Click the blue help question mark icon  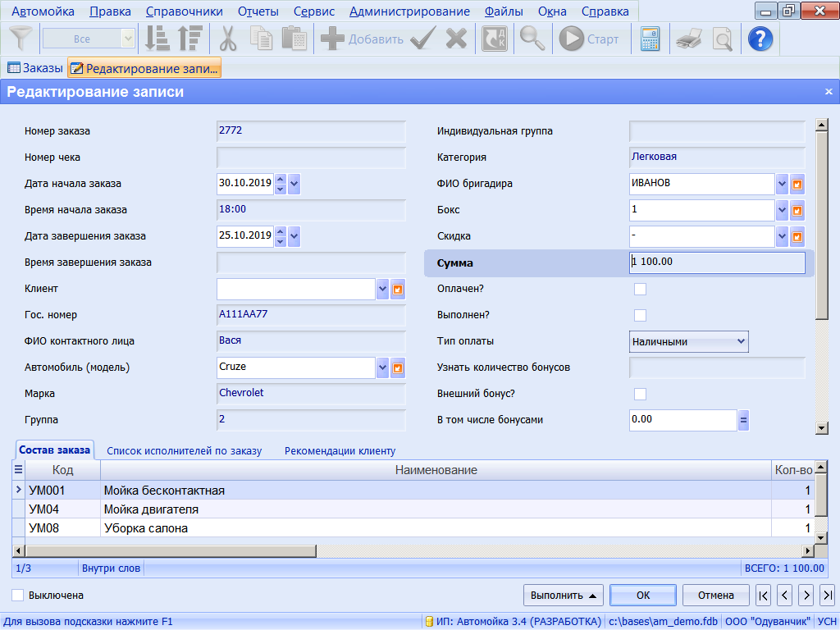(x=760, y=39)
